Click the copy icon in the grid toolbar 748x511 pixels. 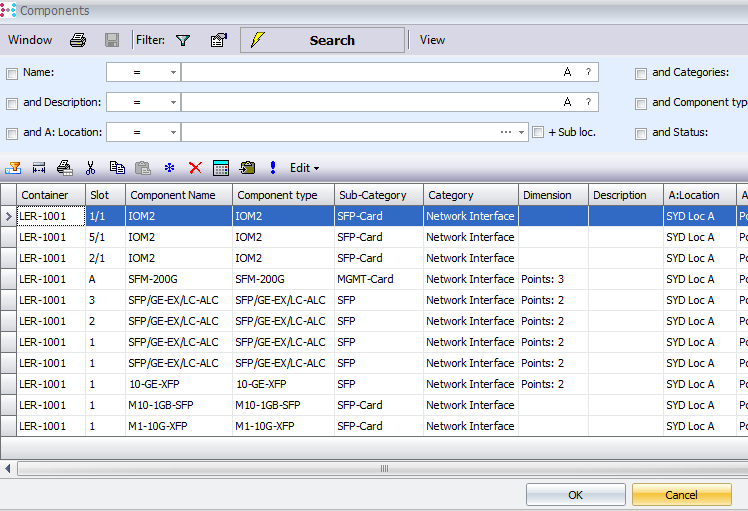tap(117, 167)
